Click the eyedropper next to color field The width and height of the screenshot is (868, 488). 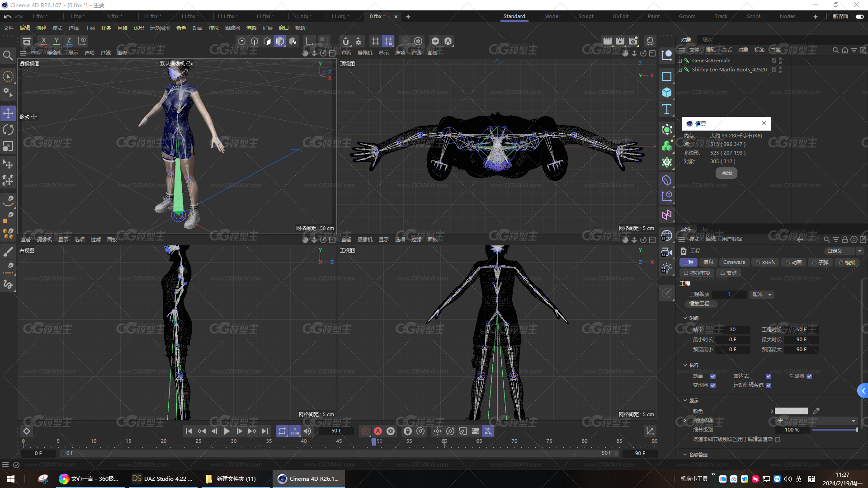(x=816, y=411)
